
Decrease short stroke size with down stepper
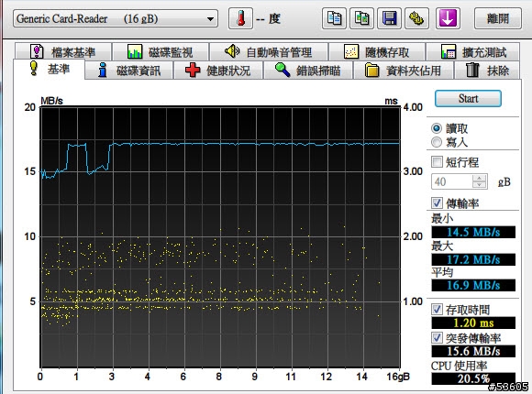480,185
